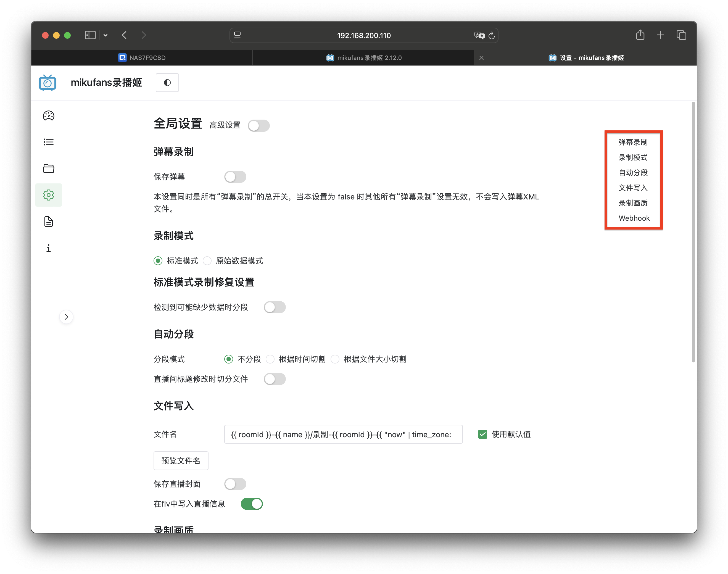Select 根据文件大小切割 radio option
This screenshot has width=728, height=574.
(335, 359)
